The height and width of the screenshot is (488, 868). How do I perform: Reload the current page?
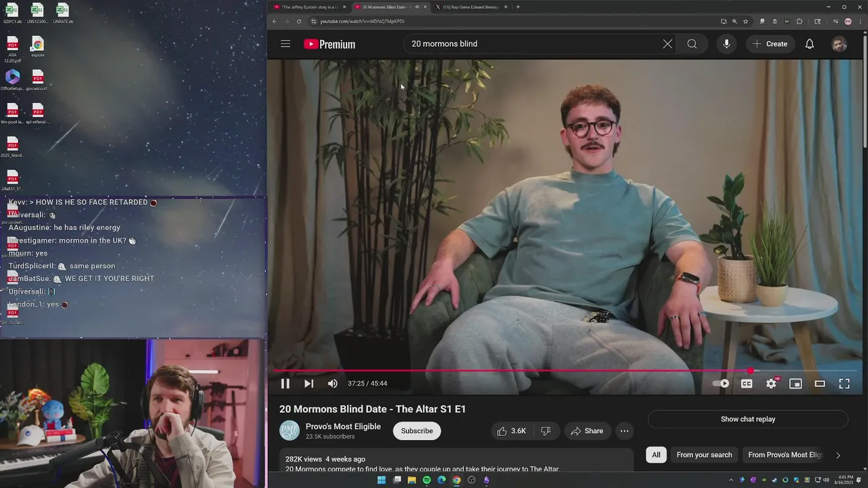pos(299,21)
